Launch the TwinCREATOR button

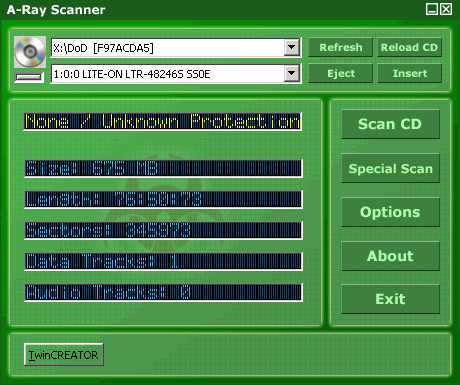click(64, 355)
